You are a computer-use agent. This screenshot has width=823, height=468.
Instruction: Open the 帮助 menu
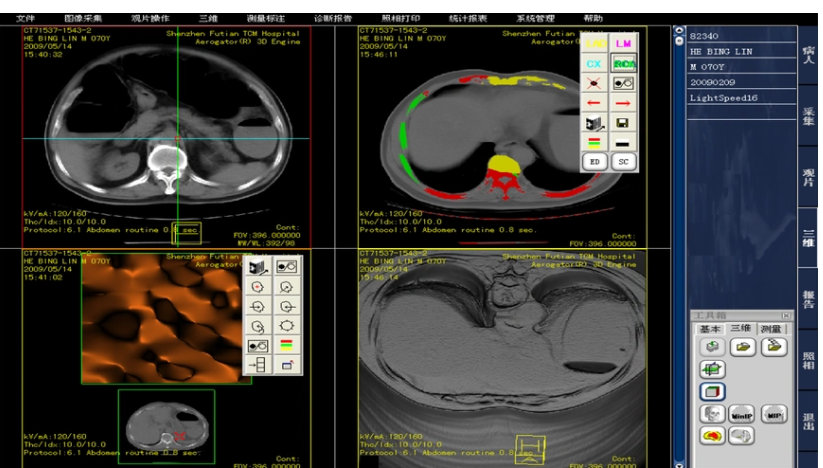(x=593, y=18)
